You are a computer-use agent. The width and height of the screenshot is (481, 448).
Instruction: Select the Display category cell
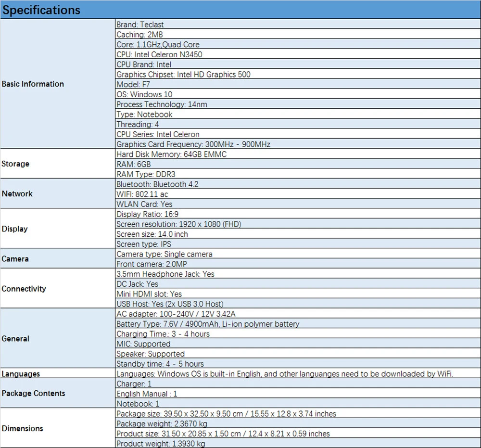[x=57, y=229]
